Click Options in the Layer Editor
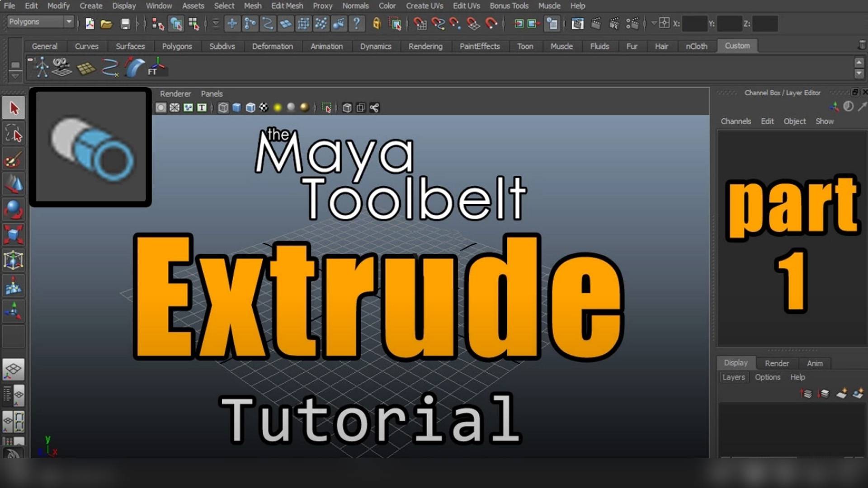Viewport: 868px width, 488px height. click(x=767, y=377)
